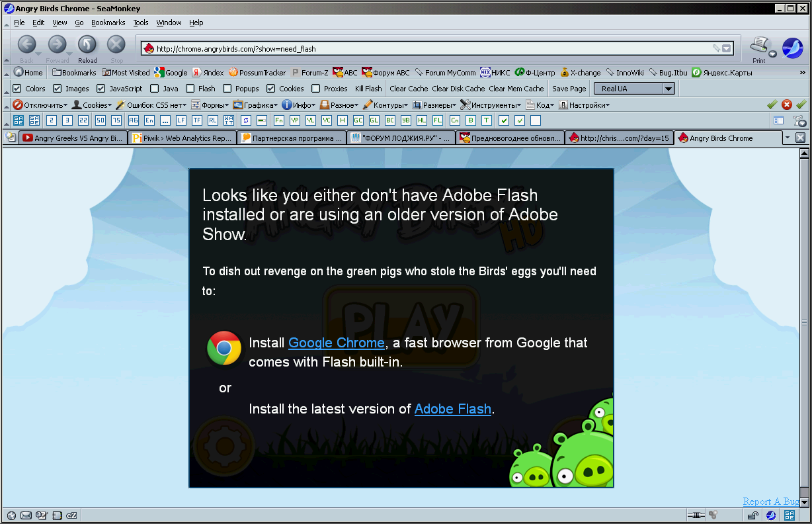Click the '22' box icon
The image size is (812, 524).
coord(83,120)
